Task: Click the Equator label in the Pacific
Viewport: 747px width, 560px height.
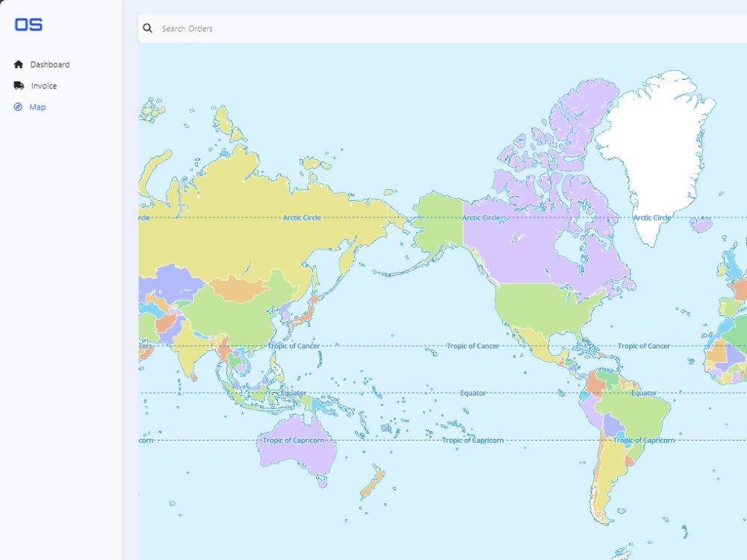Action: [473, 393]
